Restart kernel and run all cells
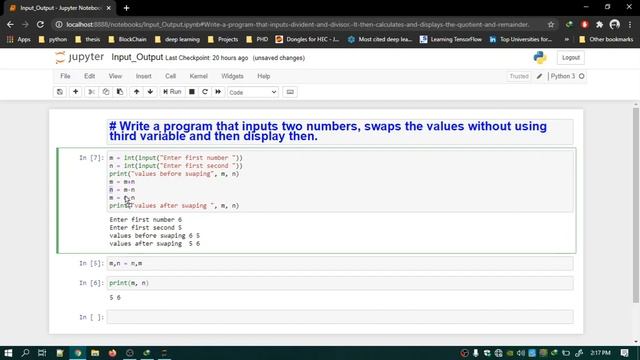The image size is (640, 360). (218, 92)
